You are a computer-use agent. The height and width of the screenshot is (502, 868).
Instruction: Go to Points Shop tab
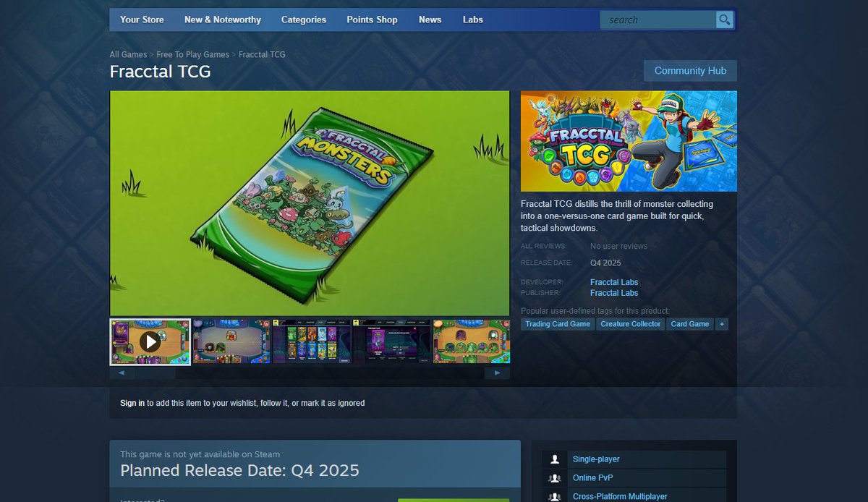(372, 20)
